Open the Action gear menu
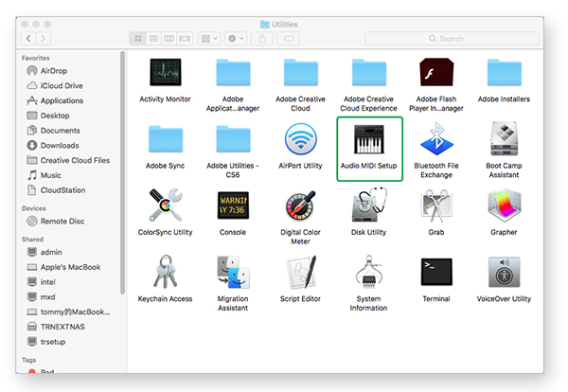 click(236, 39)
